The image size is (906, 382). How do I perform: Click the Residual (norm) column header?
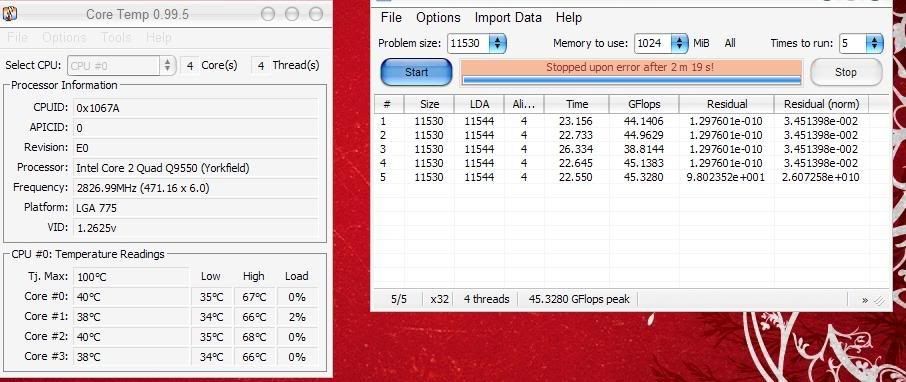[x=821, y=104]
